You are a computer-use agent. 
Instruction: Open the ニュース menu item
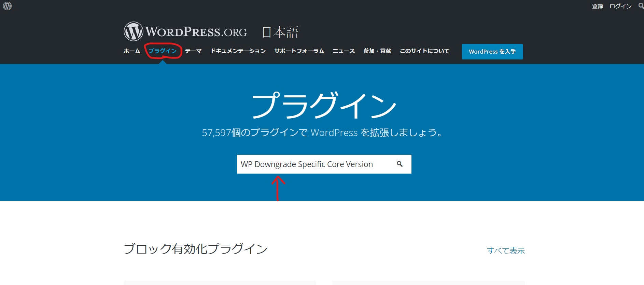point(344,51)
